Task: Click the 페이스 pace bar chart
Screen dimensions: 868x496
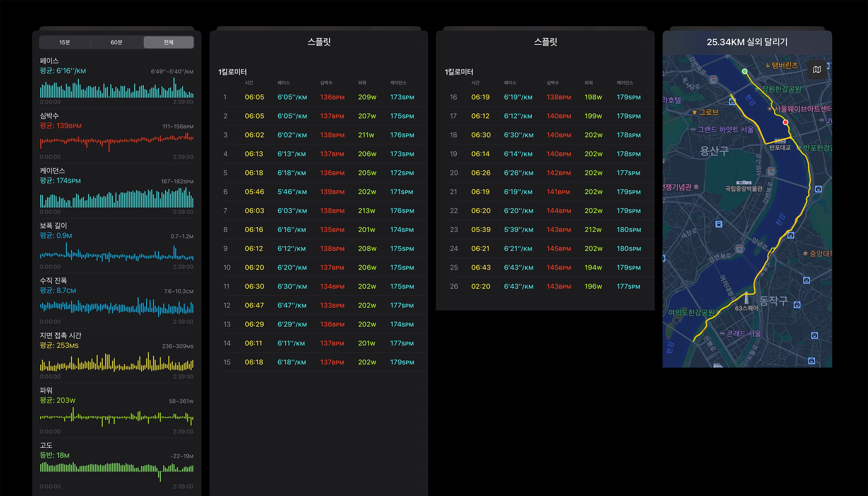Action: tap(116, 88)
